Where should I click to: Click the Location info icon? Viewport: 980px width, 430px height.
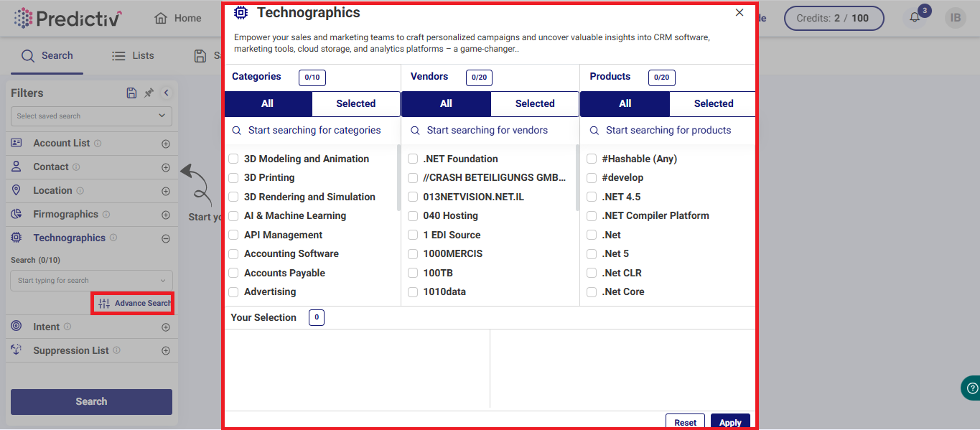point(80,190)
